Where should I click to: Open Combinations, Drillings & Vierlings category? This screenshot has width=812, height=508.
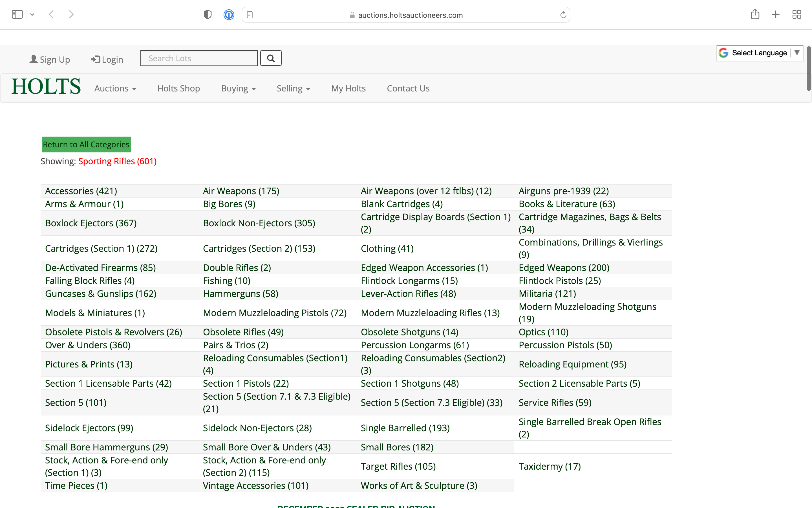coord(591,249)
